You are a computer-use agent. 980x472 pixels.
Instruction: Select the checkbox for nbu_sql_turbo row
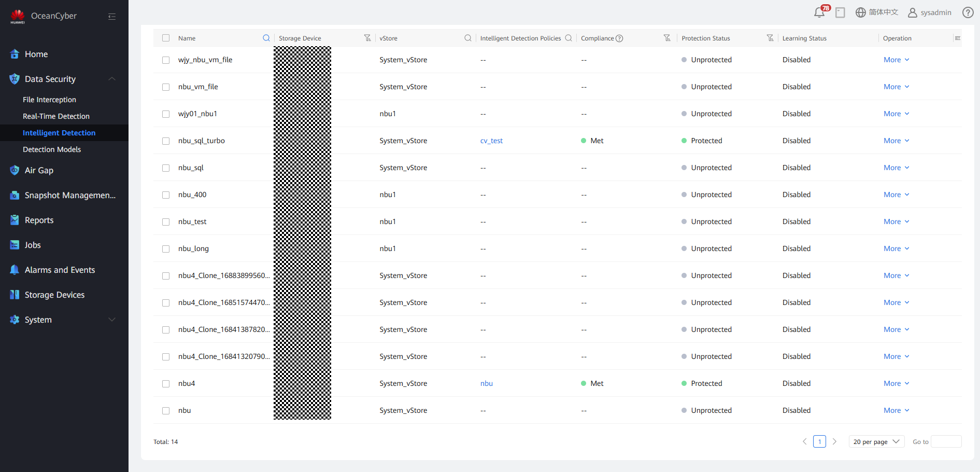pyautogui.click(x=166, y=141)
